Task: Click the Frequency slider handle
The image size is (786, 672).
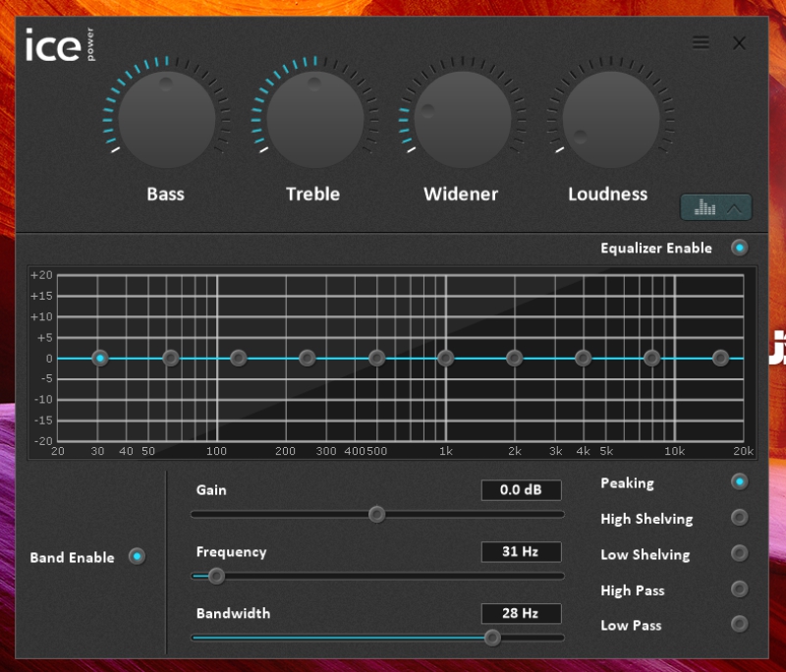Action: 216,576
